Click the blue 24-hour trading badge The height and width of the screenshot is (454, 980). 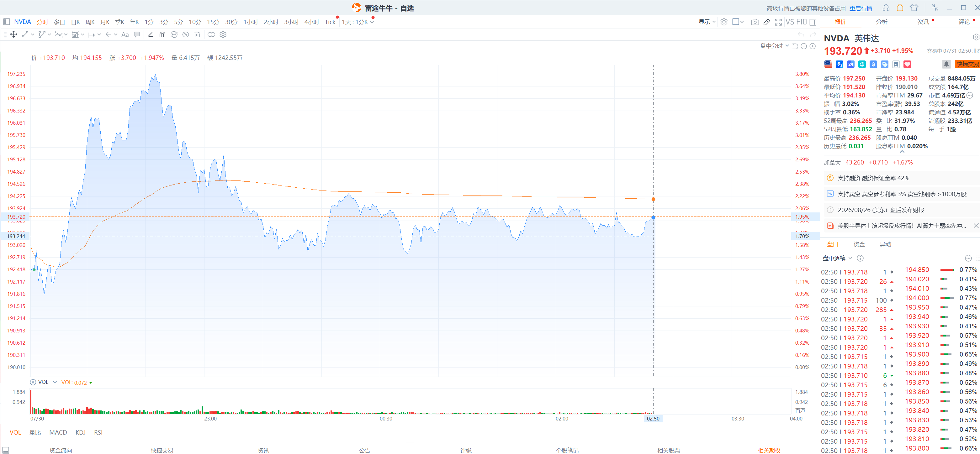[851, 64]
